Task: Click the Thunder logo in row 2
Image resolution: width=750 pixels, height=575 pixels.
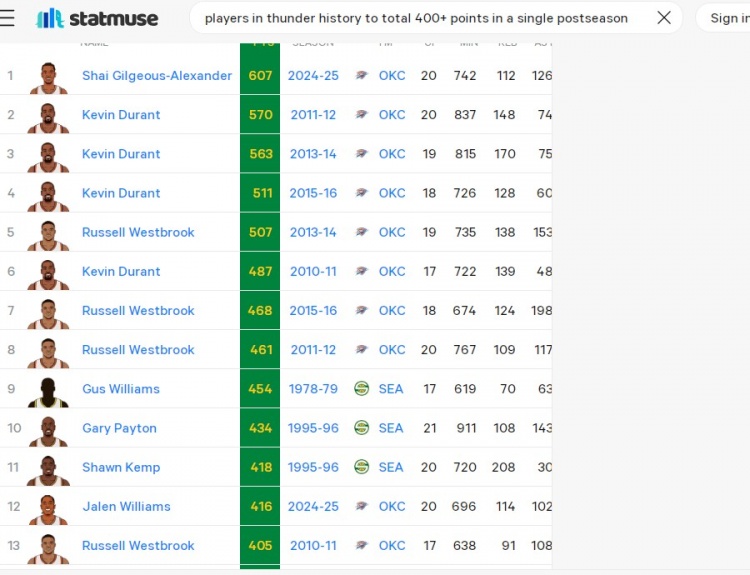Action: click(x=362, y=115)
